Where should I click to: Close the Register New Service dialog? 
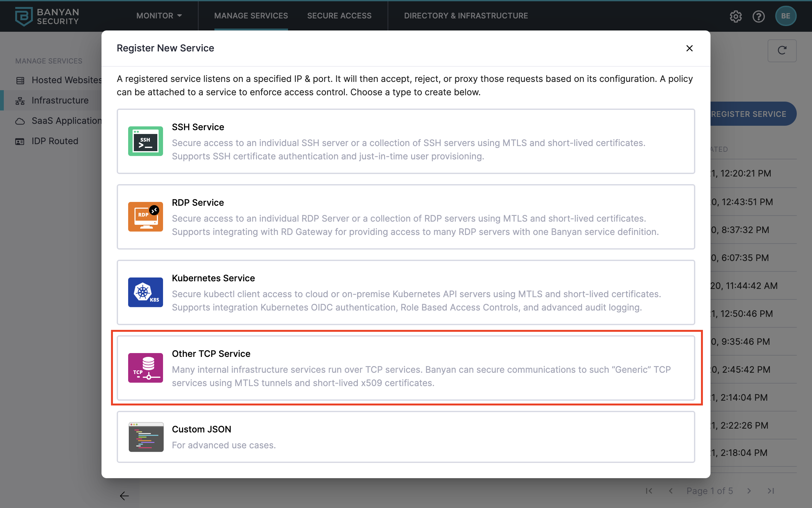tap(689, 48)
